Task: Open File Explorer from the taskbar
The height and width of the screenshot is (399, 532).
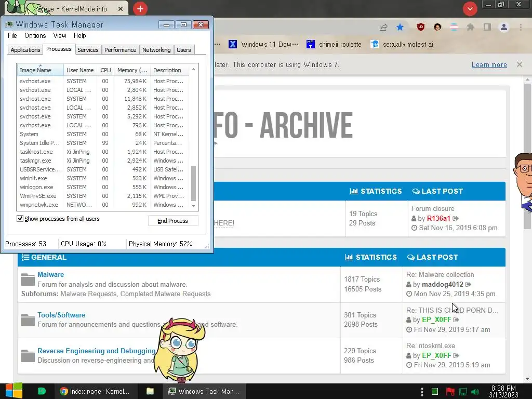Action: point(150,391)
